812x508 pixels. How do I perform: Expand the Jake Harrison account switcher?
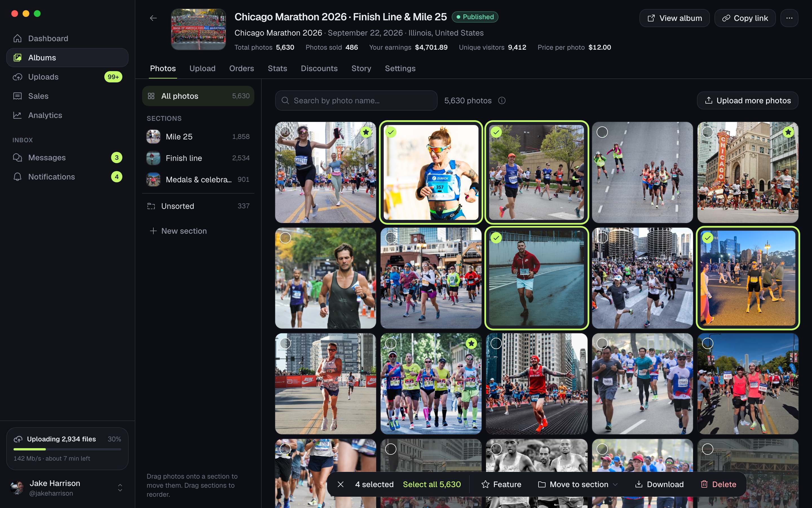(x=120, y=488)
